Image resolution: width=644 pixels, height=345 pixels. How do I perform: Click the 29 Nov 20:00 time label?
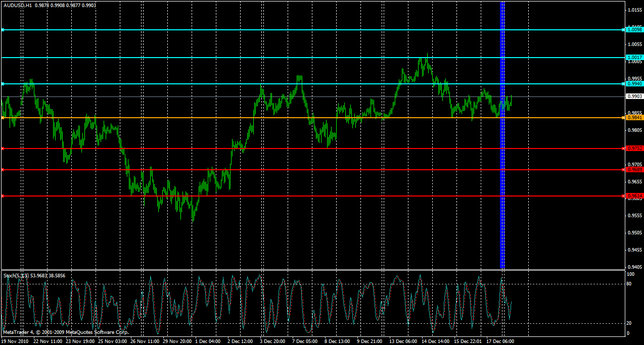tap(177, 341)
